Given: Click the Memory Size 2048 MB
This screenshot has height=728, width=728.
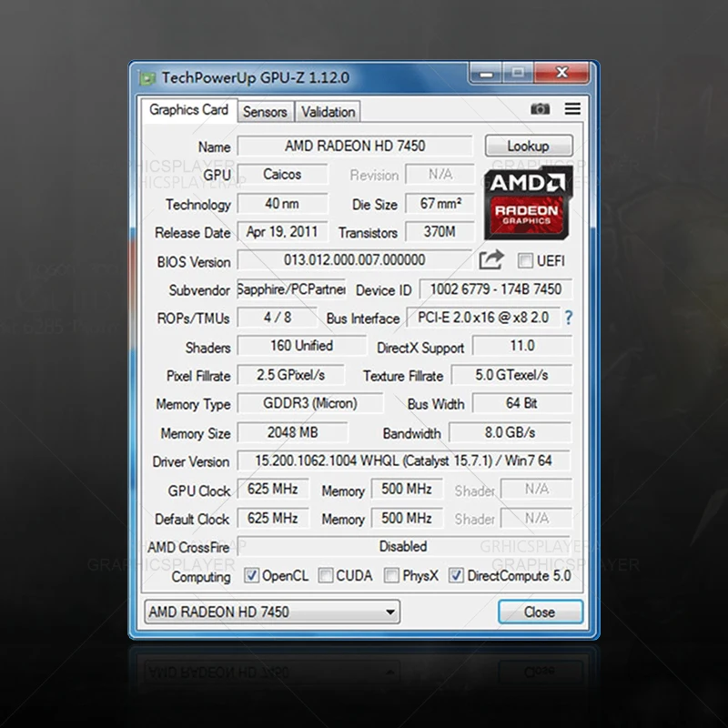Looking at the screenshot, I should (292, 432).
